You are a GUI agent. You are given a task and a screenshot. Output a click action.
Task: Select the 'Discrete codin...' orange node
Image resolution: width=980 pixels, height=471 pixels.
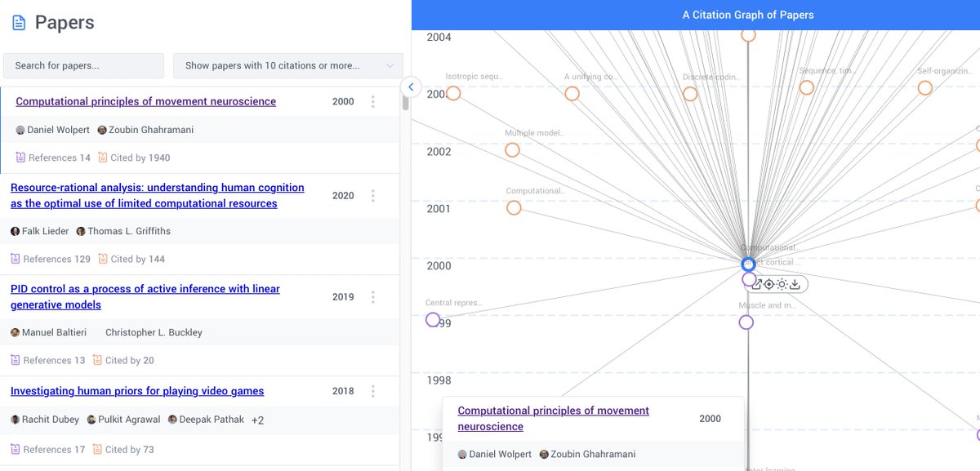tap(690, 94)
